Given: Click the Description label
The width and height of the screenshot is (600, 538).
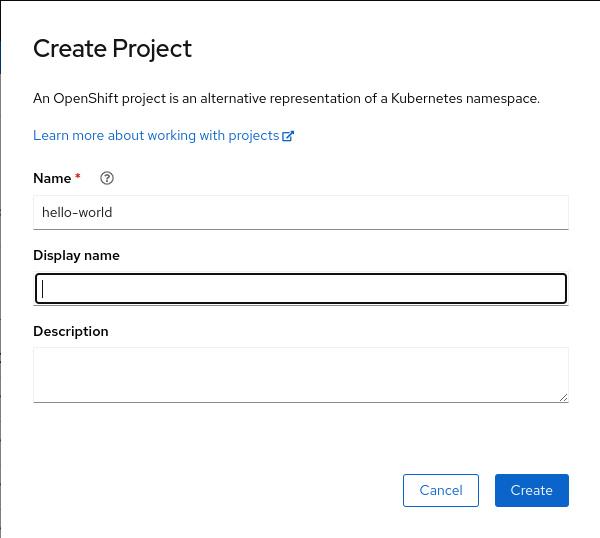Looking at the screenshot, I should 71,331.
